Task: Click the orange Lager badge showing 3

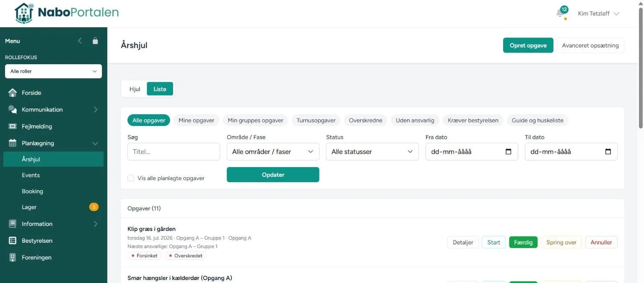Action: (x=94, y=207)
